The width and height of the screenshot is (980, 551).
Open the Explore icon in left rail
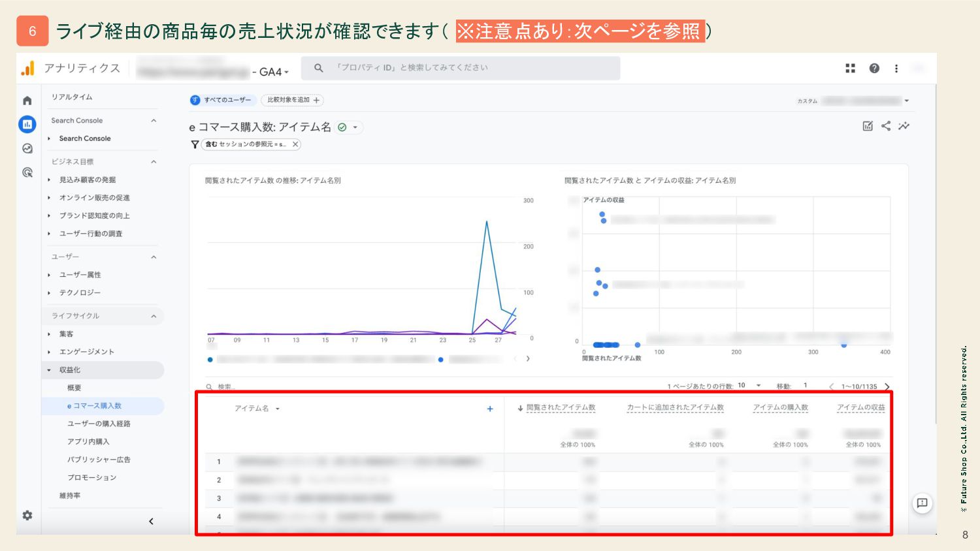tap(27, 148)
